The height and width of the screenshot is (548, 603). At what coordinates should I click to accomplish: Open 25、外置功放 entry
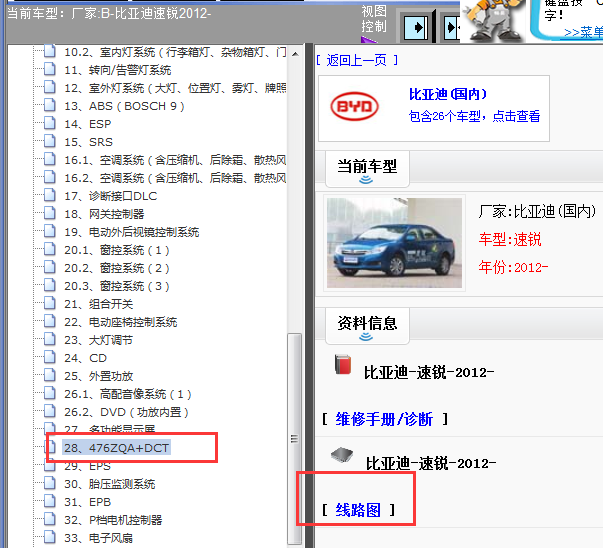(98, 376)
